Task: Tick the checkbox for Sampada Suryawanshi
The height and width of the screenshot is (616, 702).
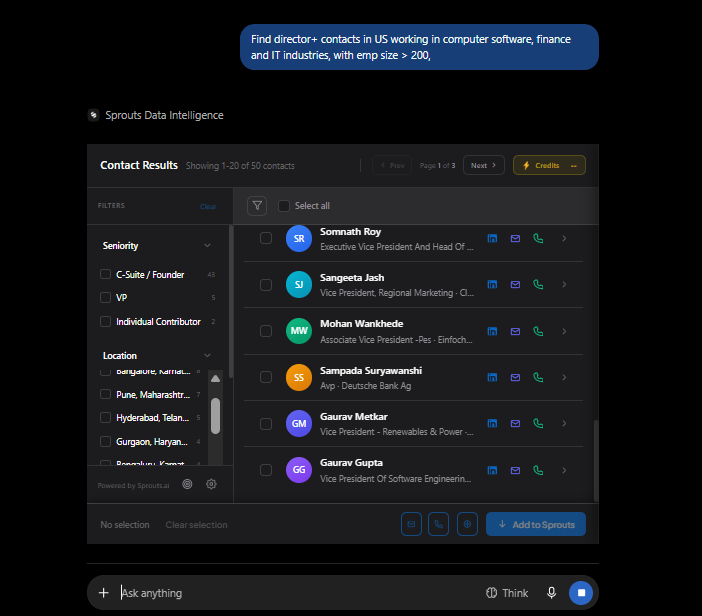Action: pos(266,377)
